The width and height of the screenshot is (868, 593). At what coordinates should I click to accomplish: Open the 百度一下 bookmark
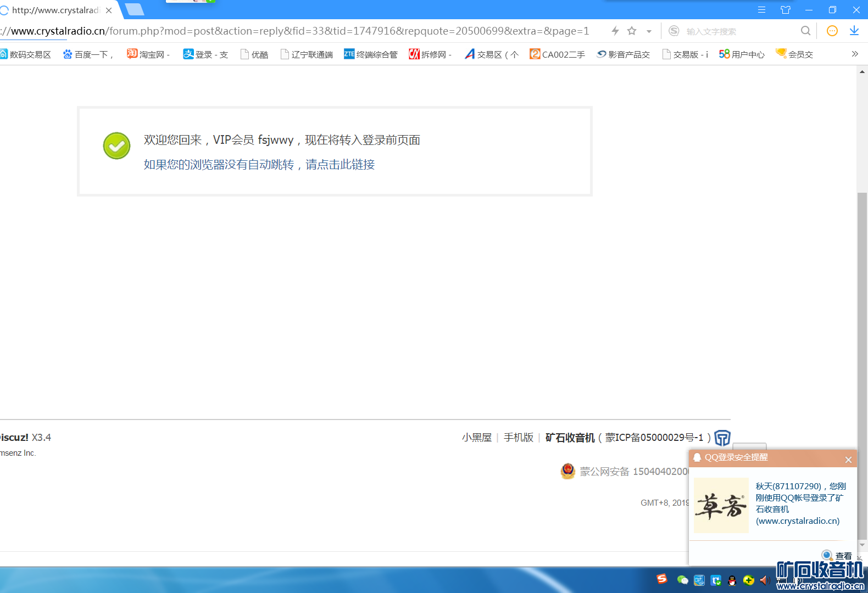[88, 54]
